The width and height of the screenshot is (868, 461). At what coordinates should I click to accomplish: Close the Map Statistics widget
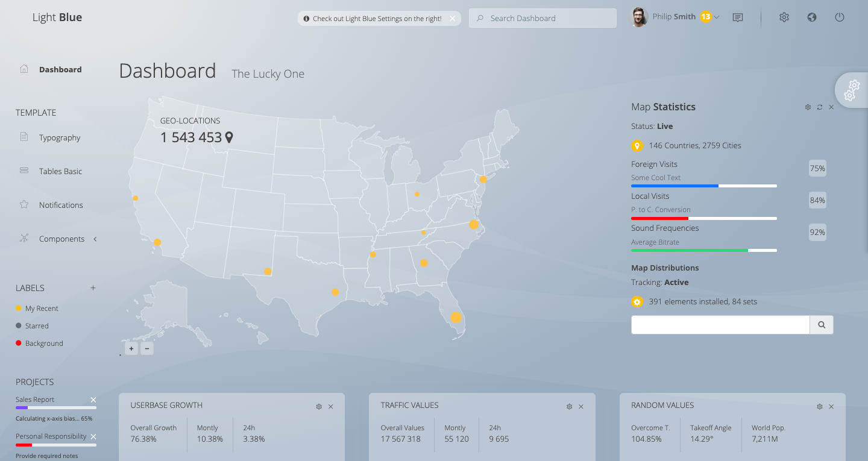pyautogui.click(x=831, y=107)
